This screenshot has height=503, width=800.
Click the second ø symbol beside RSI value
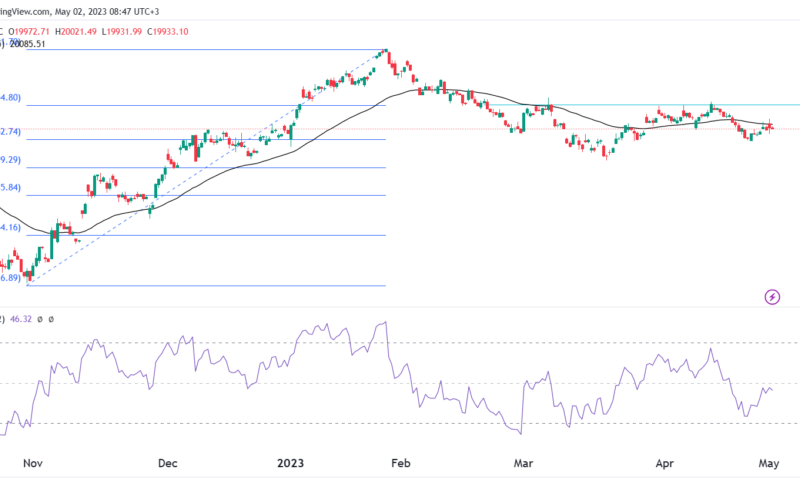pos(51,319)
